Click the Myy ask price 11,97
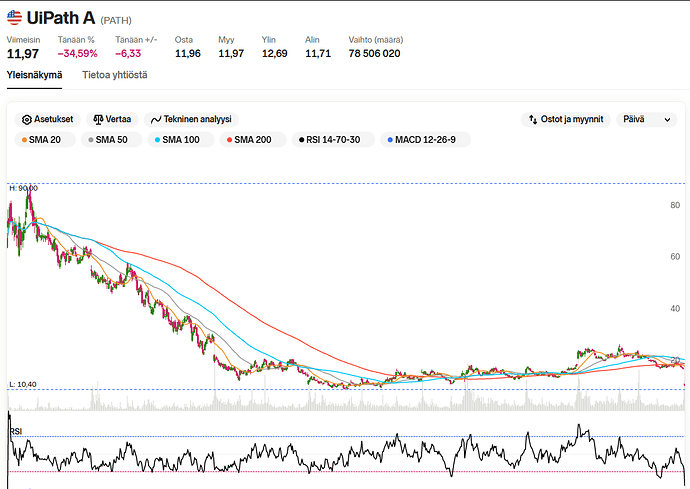 [x=231, y=54]
